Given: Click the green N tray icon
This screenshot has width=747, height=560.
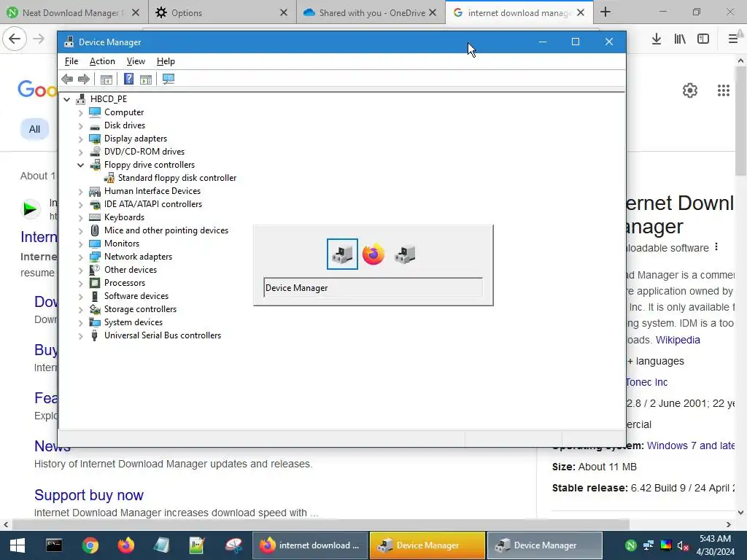Looking at the screenshot, I should pos(630,545).
